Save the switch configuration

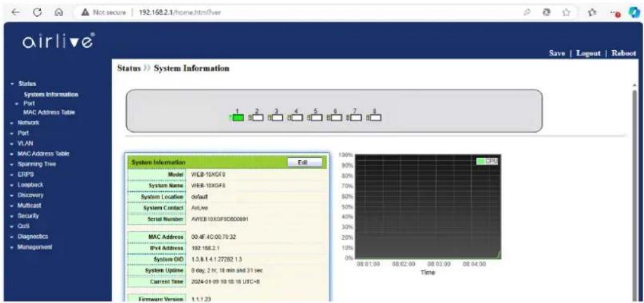point(557,53)
